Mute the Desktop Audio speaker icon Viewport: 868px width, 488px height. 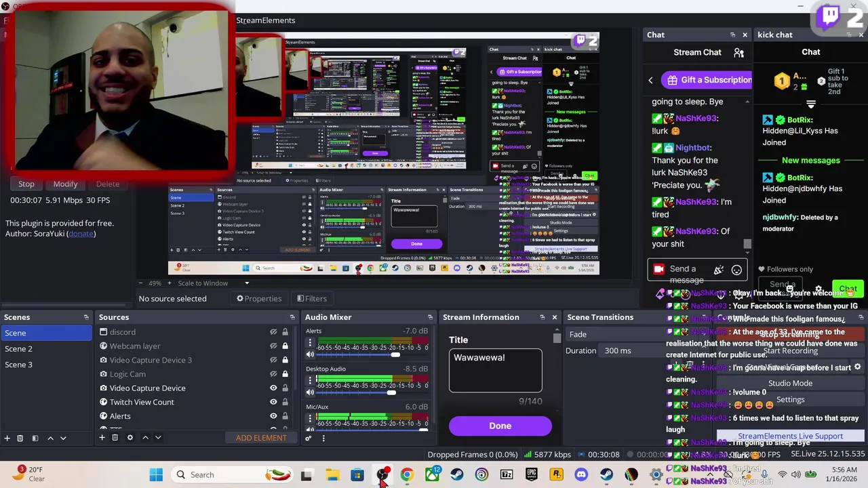[x=310, y=392]
